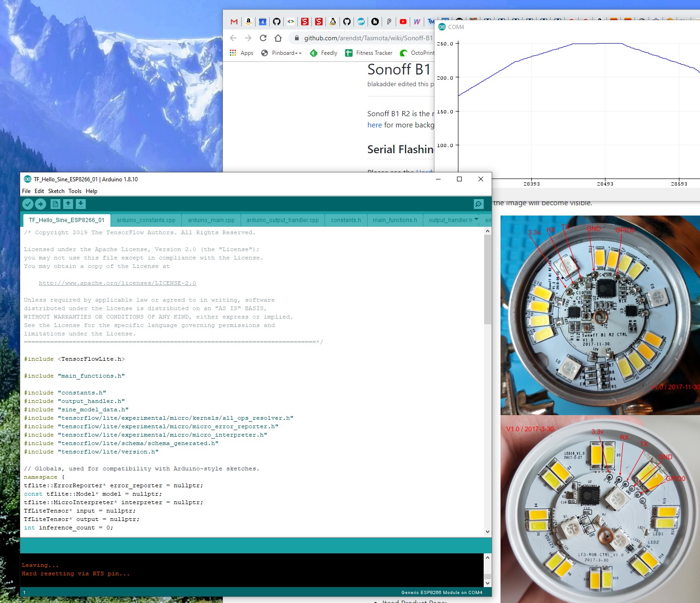Screen dimensions: 700x603
Task: Switch to the blue RW pinned tab
Action: [x=361, y=22]
